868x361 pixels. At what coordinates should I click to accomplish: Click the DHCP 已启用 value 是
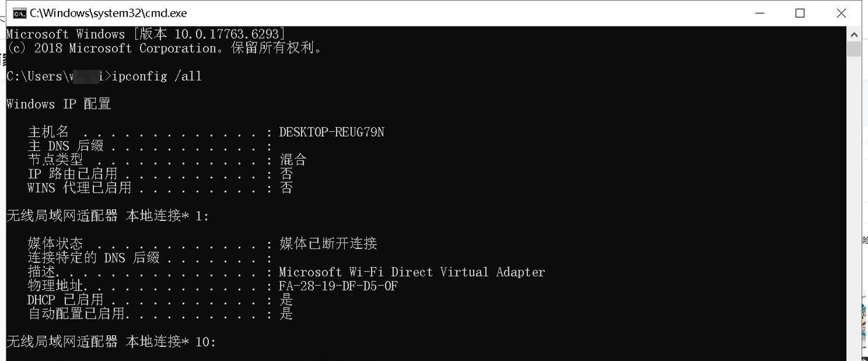286,300
